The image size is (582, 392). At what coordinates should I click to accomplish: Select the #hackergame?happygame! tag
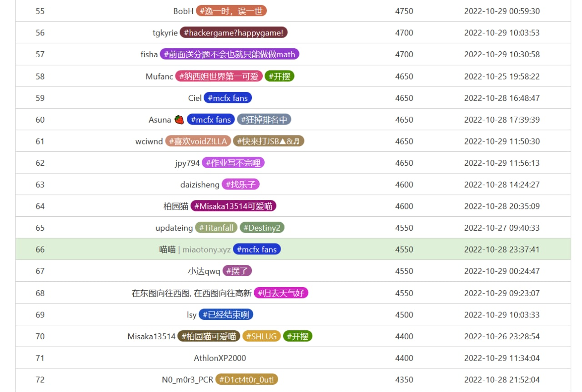click(x=234, y=33)
